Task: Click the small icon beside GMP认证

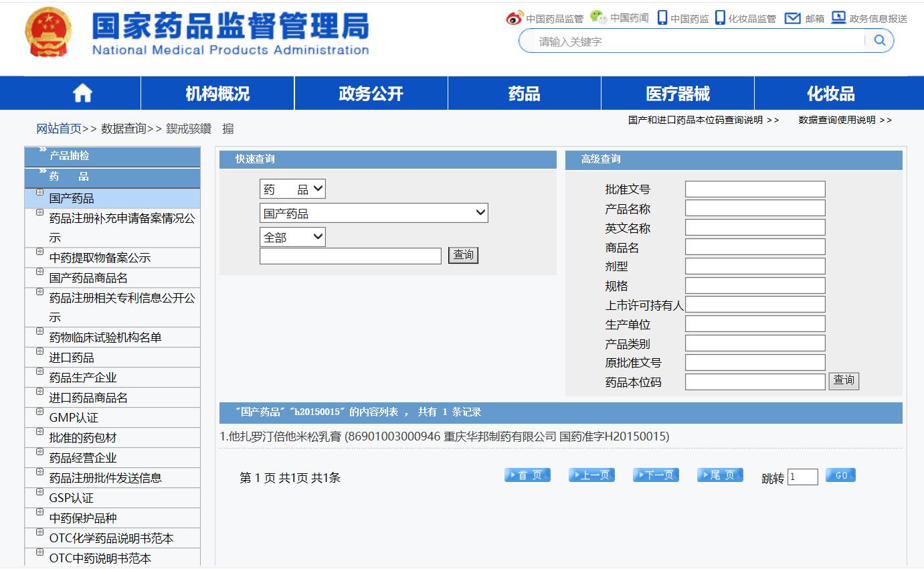Action: click(x=39, y=412)
